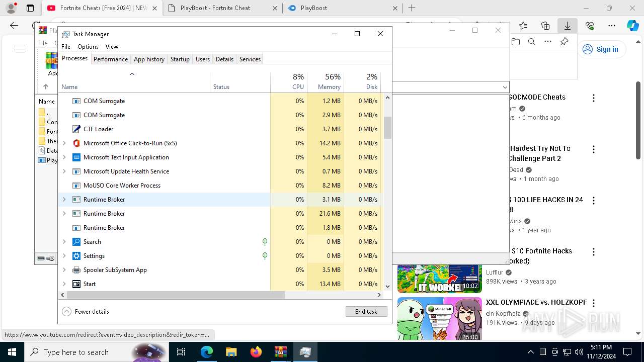
Task: Open the Task Manager View menu
Action: 112,47
